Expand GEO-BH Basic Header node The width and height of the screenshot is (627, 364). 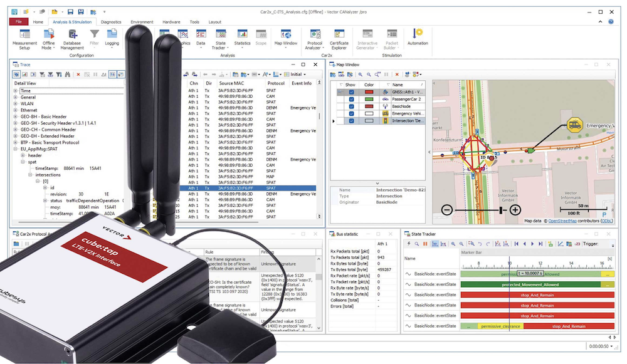[x=16, y=117]
